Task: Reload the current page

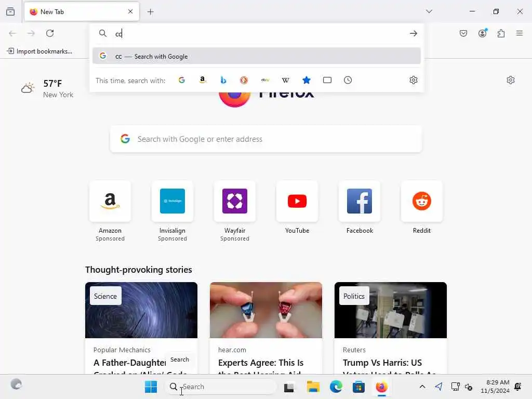Action: 50,33
